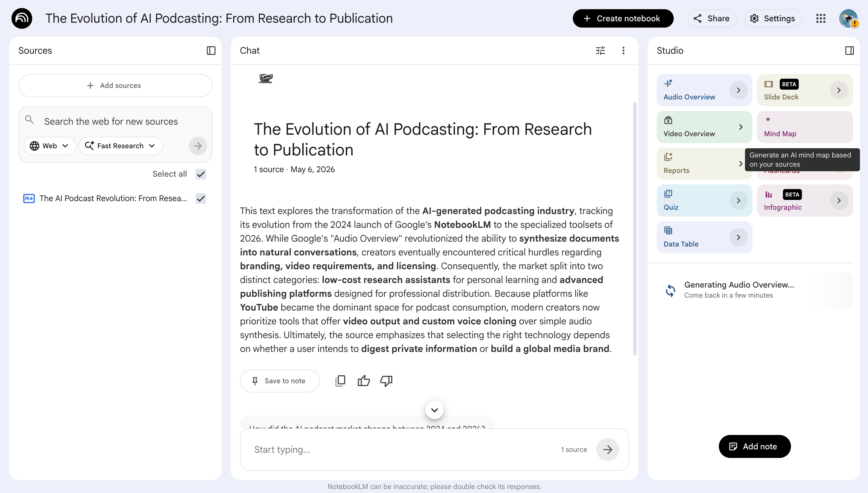This screenshot has height=493, width=868.
Task: Open the NotebookLM home logo
Action: 22,18
